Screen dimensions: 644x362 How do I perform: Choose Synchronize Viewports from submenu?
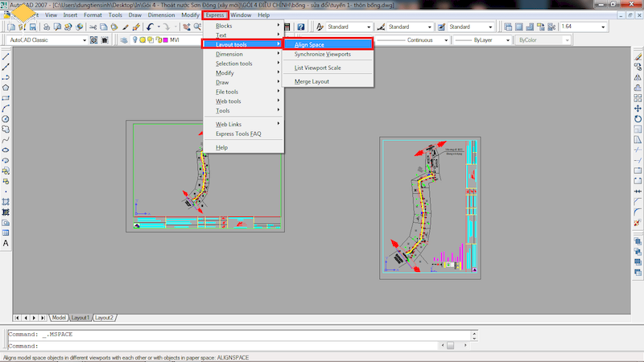click(328, 54)
